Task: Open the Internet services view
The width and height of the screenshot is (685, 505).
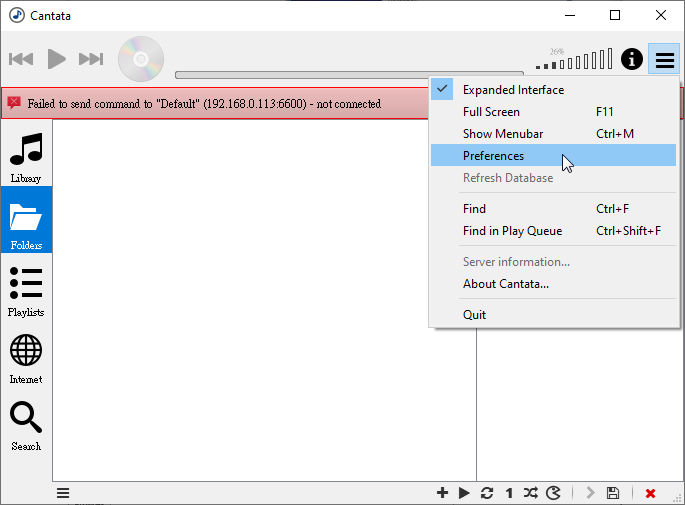Action: [26, 359]
